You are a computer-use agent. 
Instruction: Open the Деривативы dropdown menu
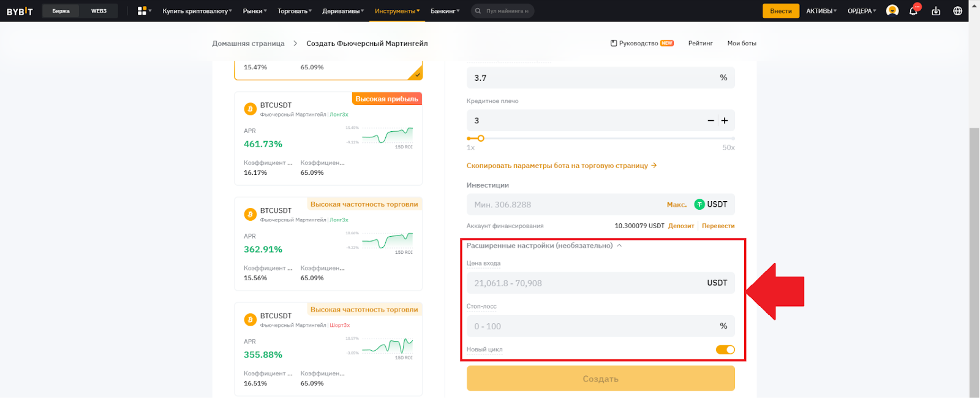343,11
